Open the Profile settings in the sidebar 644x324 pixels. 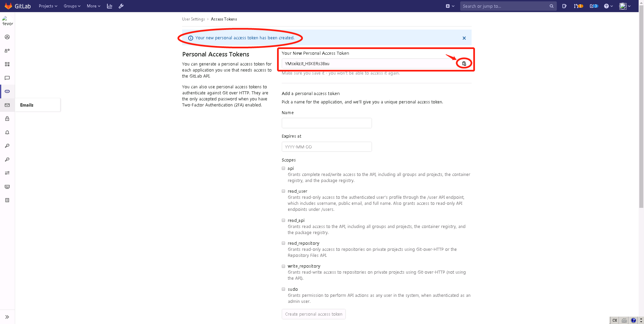pos(7,37)
